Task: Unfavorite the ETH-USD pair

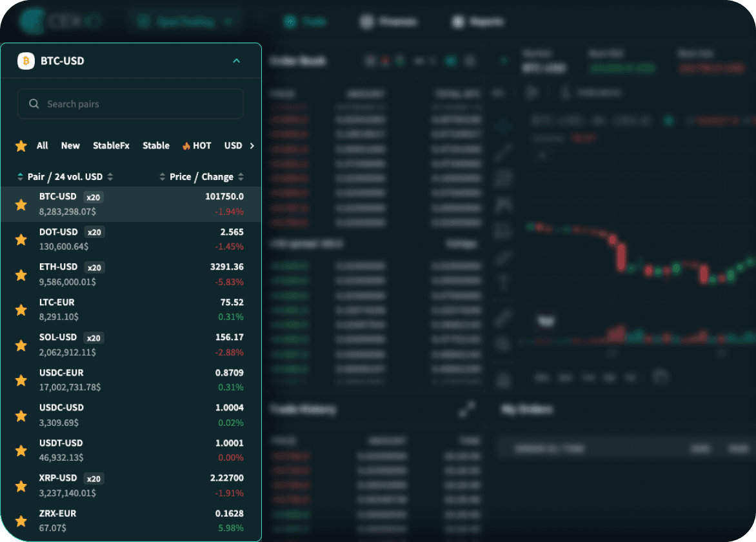Action: pyautogui.click(x=21, y=274)
